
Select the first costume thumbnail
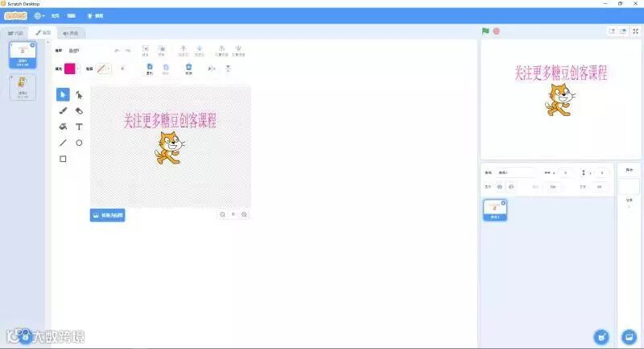pos(23,55)
